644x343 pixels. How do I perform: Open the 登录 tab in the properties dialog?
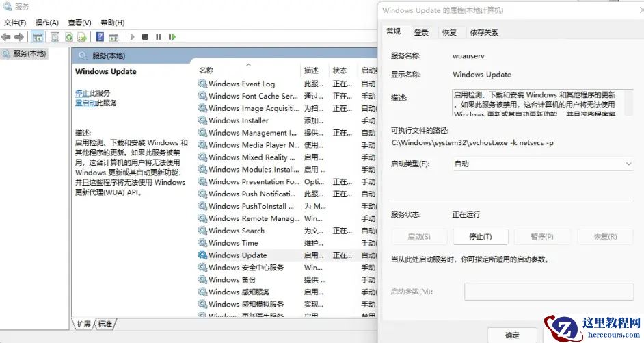click(421, 32)
